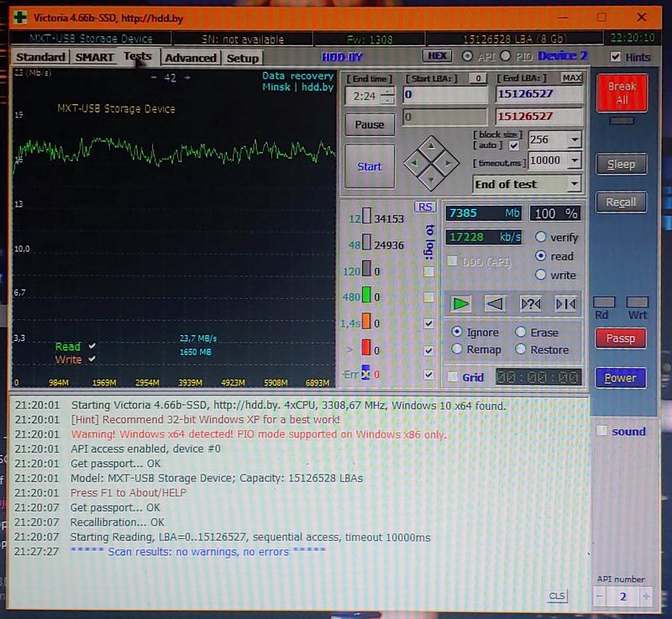Click the left arrow in navigation diamond
The height and width of the screenshot is (619, 672).
pos(414,163)
